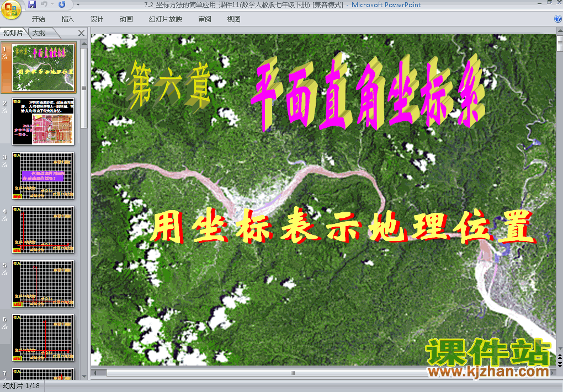Click the blue Help question mark icon
Viewport: 563px width, 392px height.
(558, 19)
